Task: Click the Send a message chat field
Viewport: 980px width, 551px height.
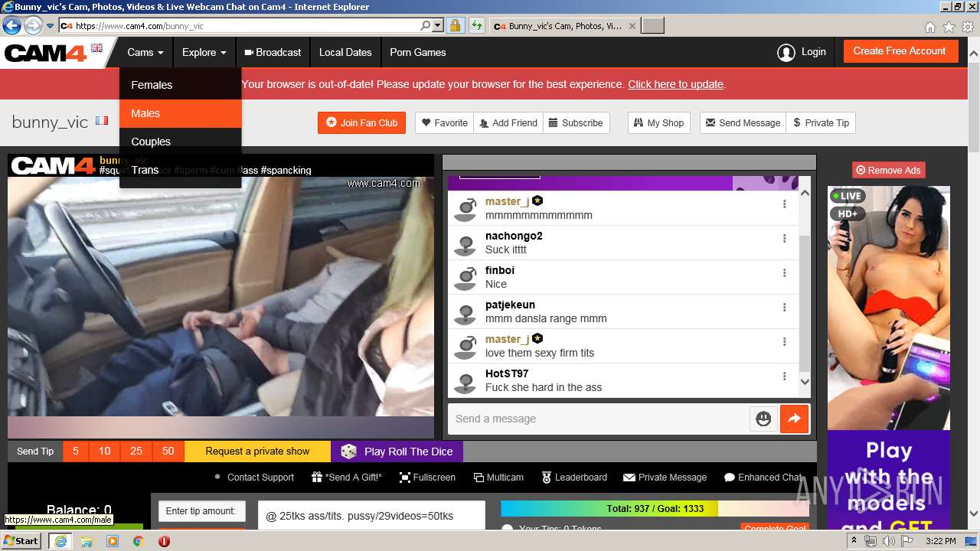Action: pos(599,419)
